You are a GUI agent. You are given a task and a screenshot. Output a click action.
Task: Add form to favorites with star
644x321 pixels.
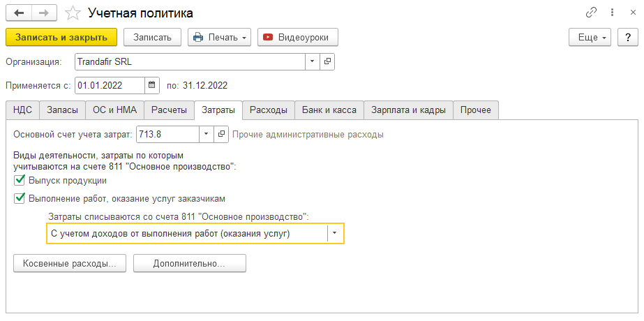click(x=73, y=13)
